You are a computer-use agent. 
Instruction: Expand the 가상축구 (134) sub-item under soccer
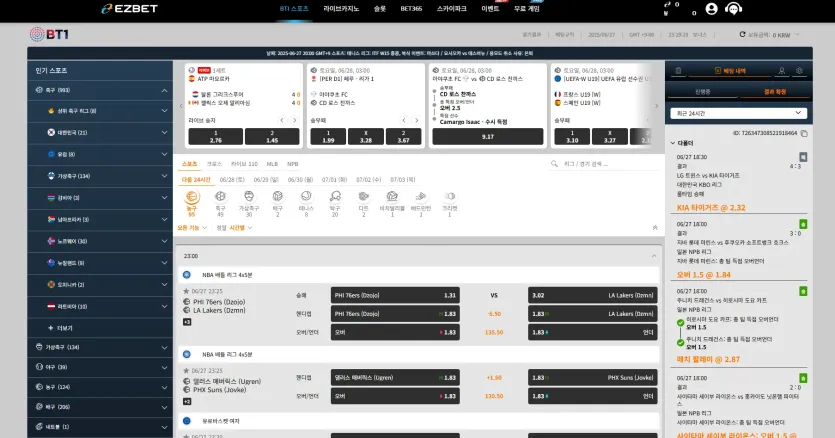pyautogui.click(x=165, y=176)
